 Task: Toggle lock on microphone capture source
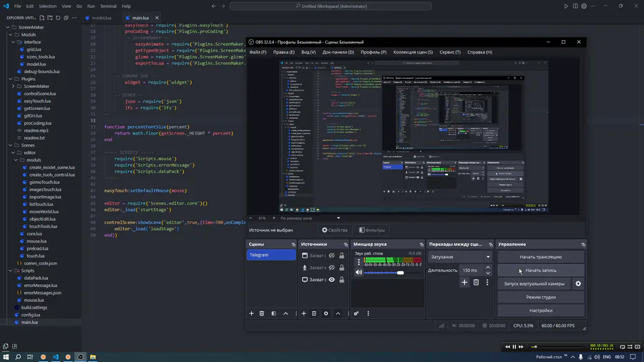pyautogui.click(x=342, y=268)
